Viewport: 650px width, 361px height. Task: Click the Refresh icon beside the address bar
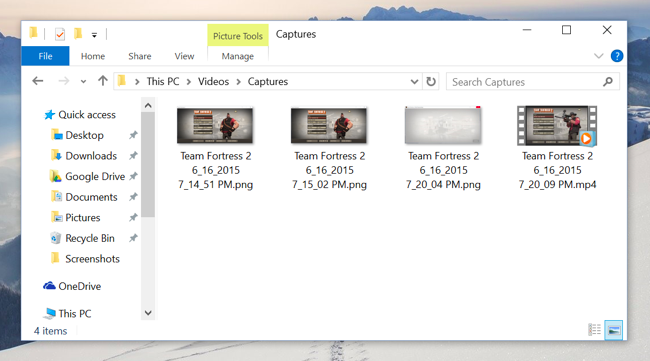point(431,81)
